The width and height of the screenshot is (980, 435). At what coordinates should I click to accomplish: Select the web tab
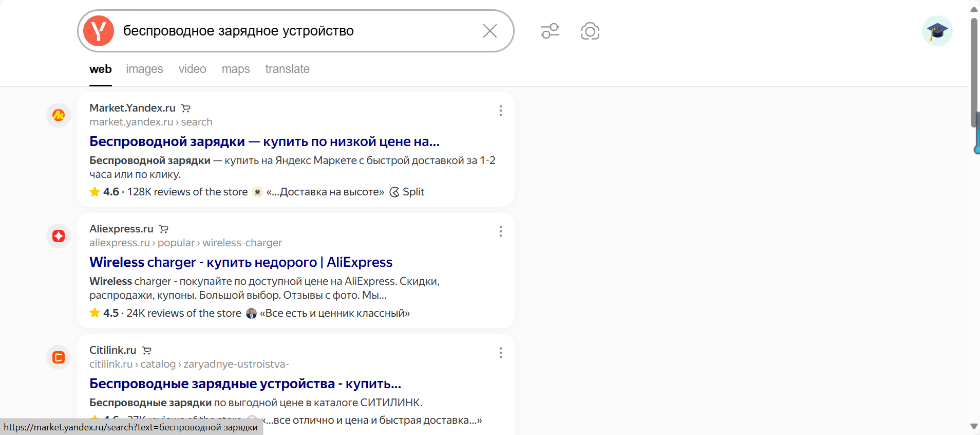tap(101, 69)
